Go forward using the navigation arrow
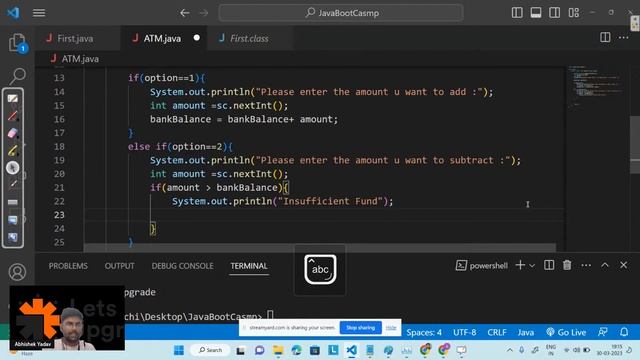The width and height of the screenshot is (640, 360). (x=204, y=13)
